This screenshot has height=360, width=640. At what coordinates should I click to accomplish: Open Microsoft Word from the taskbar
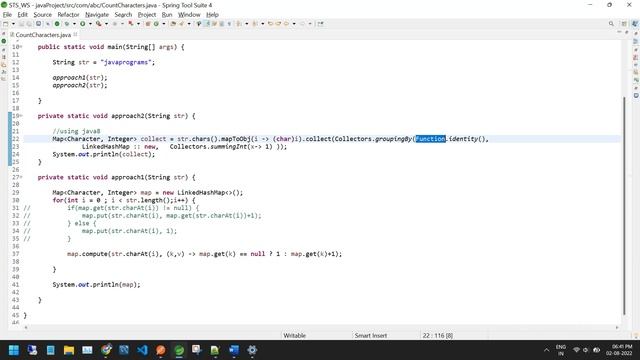tap(234, 350)
